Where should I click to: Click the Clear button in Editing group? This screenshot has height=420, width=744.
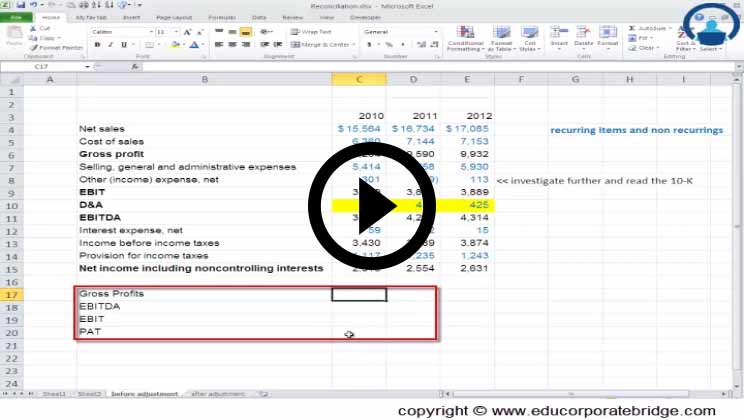pos(644,48)
